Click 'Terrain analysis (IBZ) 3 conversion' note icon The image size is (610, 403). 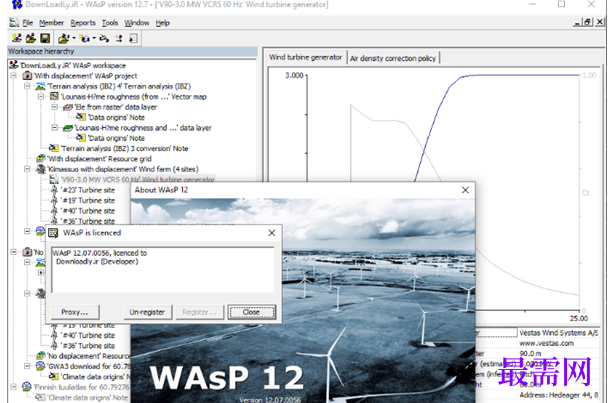pos(54,148)
